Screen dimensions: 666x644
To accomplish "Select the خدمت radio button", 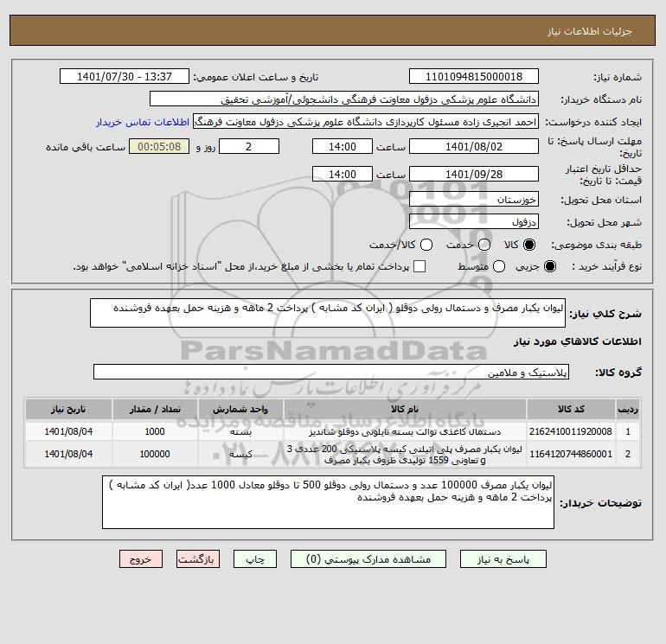I will coord(484,245).
